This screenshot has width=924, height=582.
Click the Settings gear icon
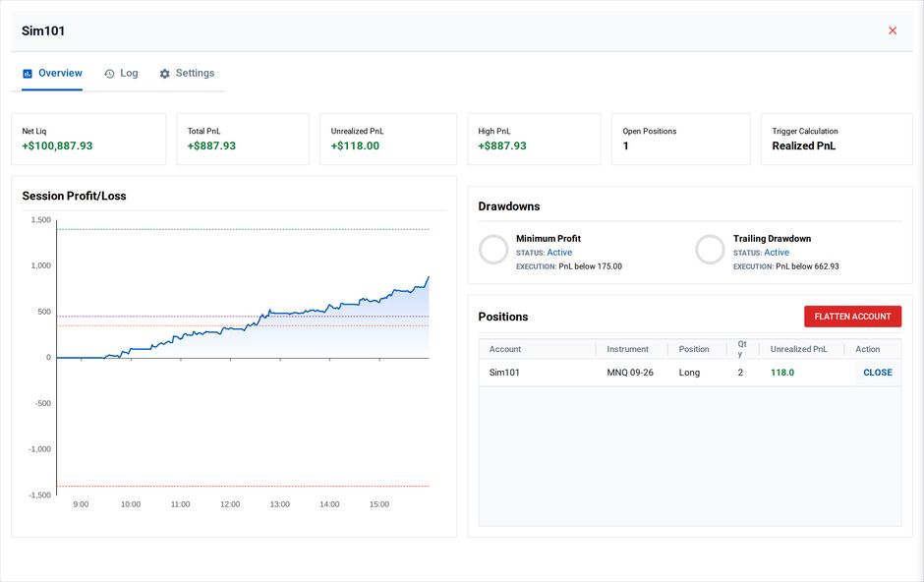[x=164, y=74]
